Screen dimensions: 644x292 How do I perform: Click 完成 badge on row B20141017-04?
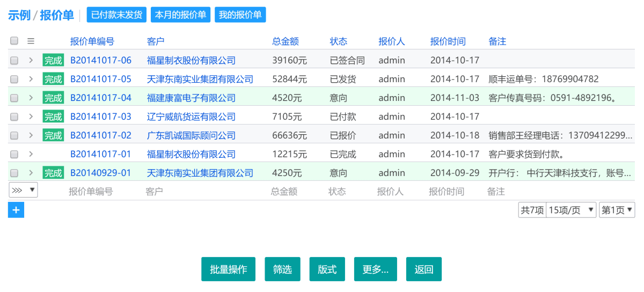[x=53, y=98]
